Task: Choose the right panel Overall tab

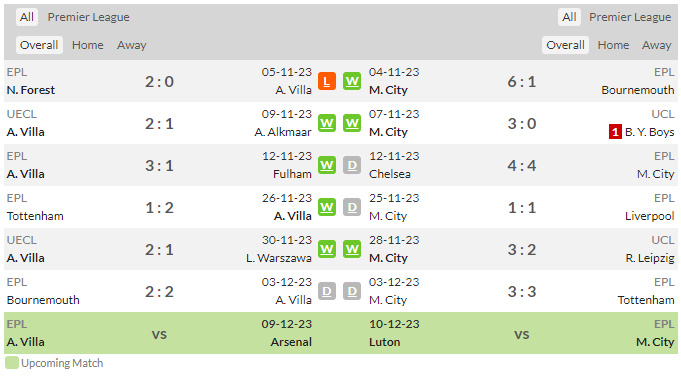Action: point(565,45)
